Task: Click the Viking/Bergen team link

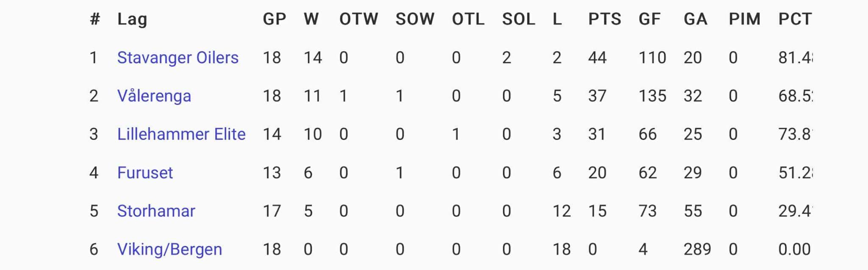Action: pyautogui.click(x=169, y=249)
